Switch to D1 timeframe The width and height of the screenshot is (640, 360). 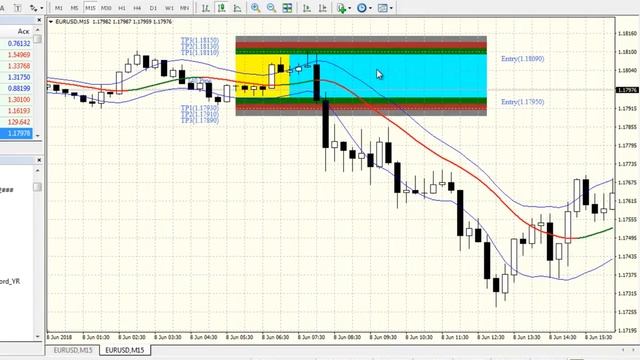[153, 8]
